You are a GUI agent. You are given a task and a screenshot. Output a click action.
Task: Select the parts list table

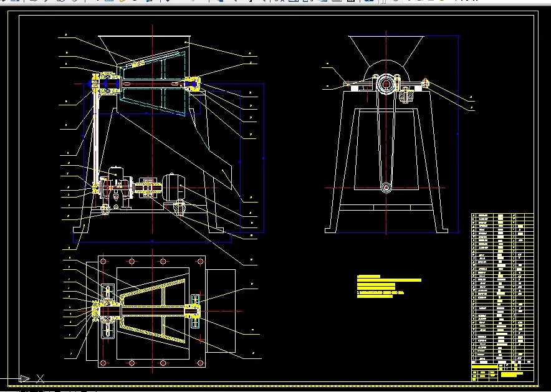(502, 289)
